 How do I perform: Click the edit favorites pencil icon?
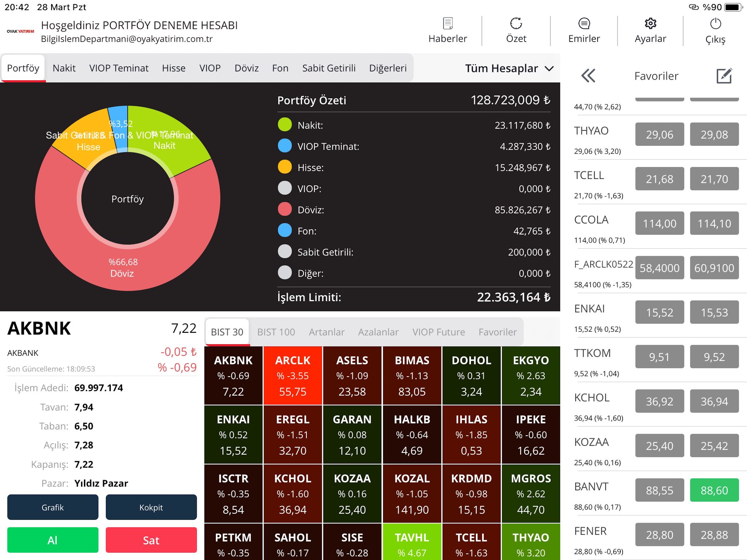click(724, 76)
